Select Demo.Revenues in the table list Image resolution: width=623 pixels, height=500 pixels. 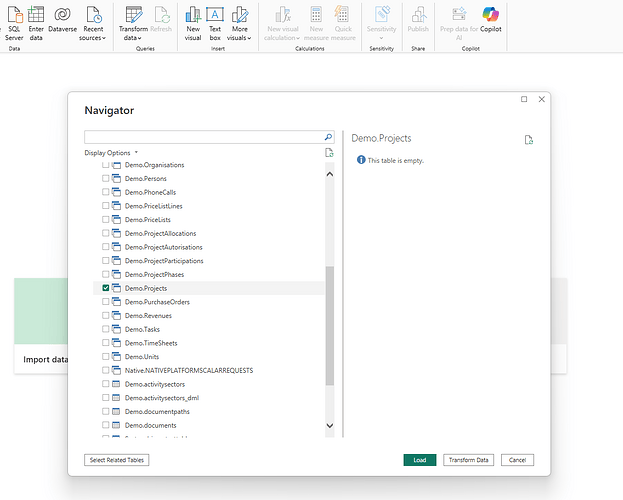pos(144,315)
